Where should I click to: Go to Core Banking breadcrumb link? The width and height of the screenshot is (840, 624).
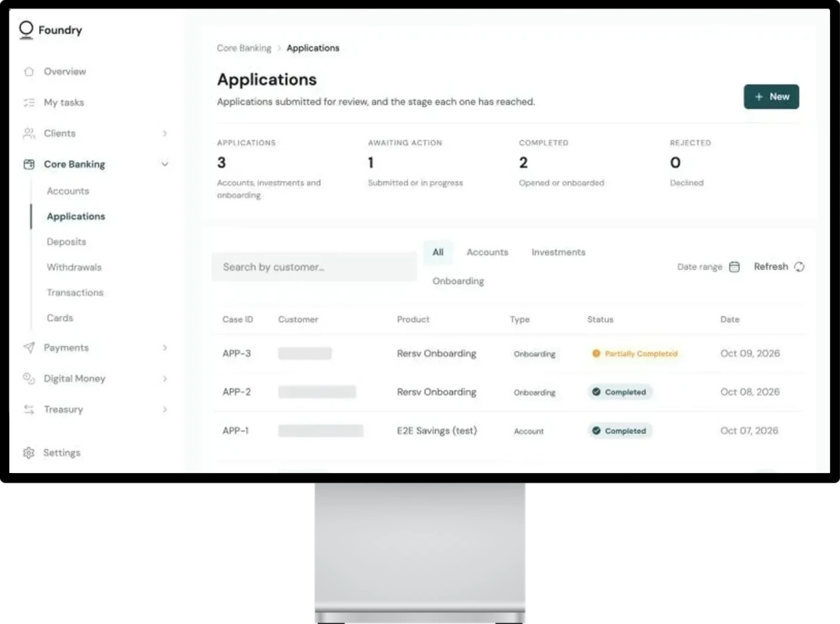(244, 48)
